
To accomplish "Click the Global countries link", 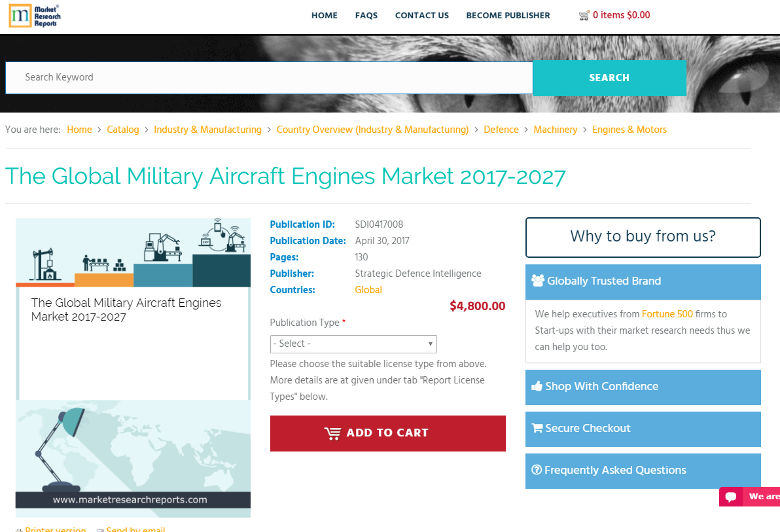I will click(x=368, y=290).
